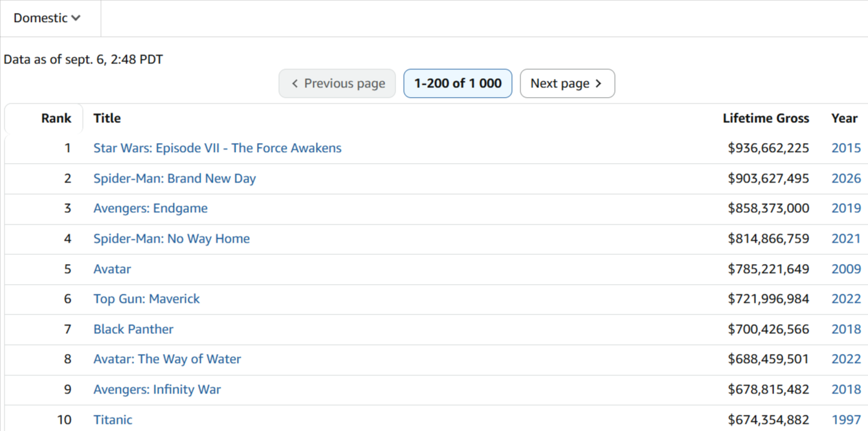Open the 1-200 of 1 000 range selector

pyautogui.click(x=458, y=83)
